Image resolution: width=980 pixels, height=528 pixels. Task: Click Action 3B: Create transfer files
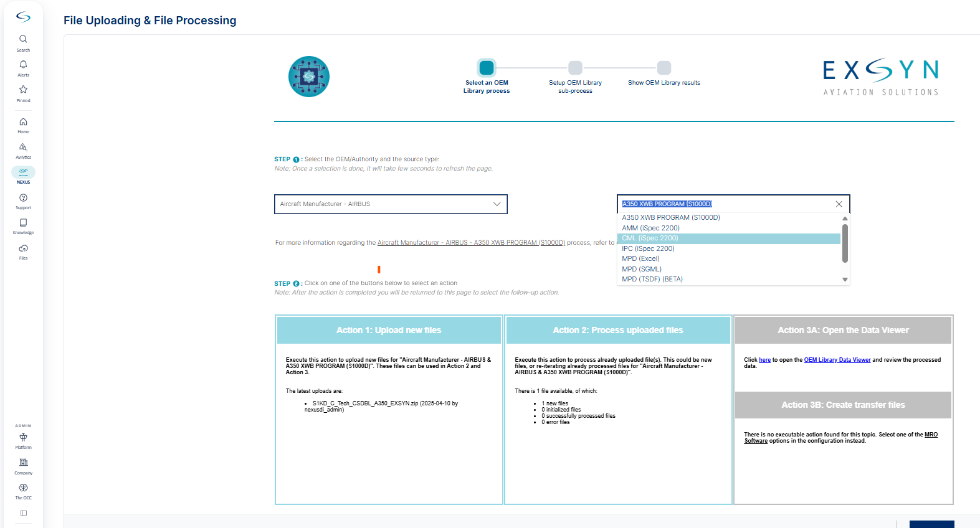click(x=843, y=405)
